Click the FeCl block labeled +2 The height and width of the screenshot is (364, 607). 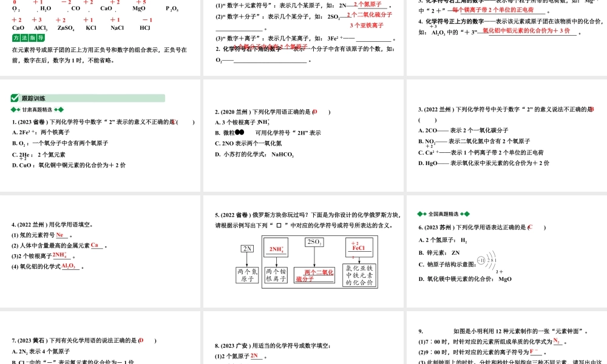(358, 248)
